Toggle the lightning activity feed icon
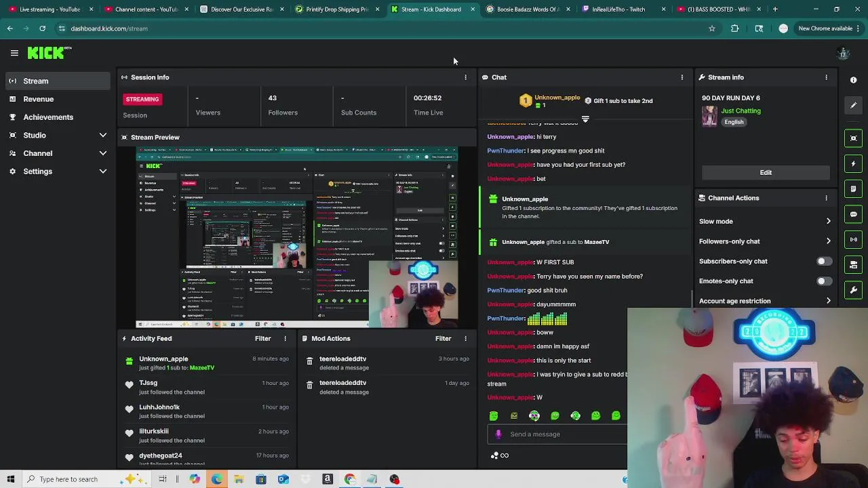 point(853,163)
